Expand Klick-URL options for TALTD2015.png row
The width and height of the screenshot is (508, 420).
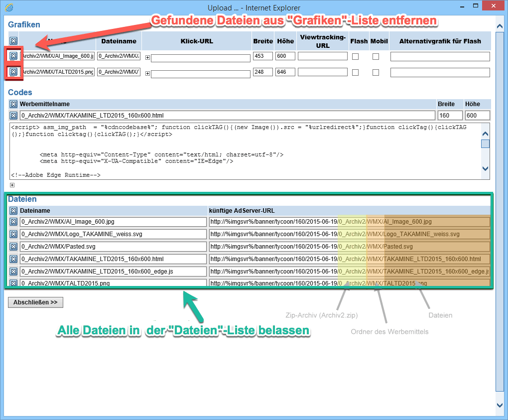[x=148, y=74]
